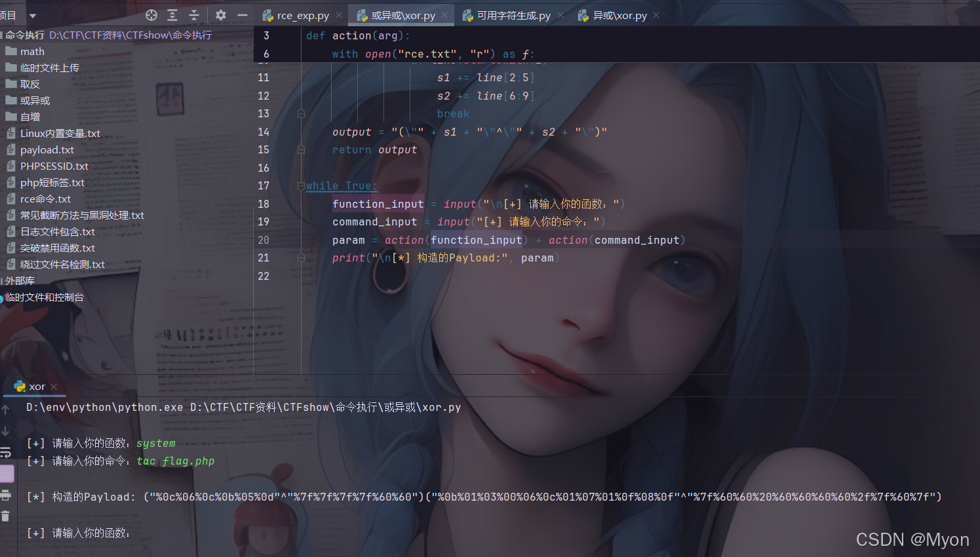The height and width of the screenshot is (557, 980).
Task: Clear console output with trash icon
Action: tap(5, 516)
